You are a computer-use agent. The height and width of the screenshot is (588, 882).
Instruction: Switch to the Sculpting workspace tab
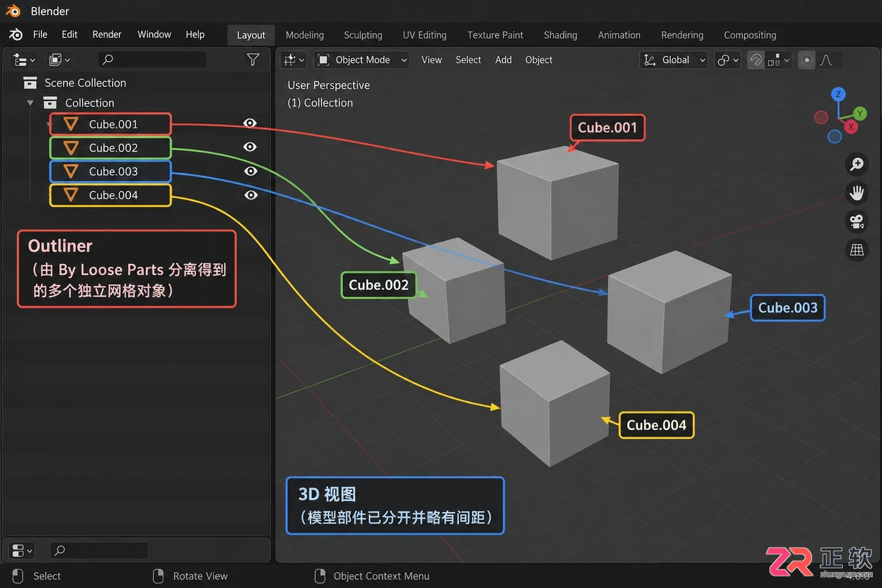coord(363,35)
